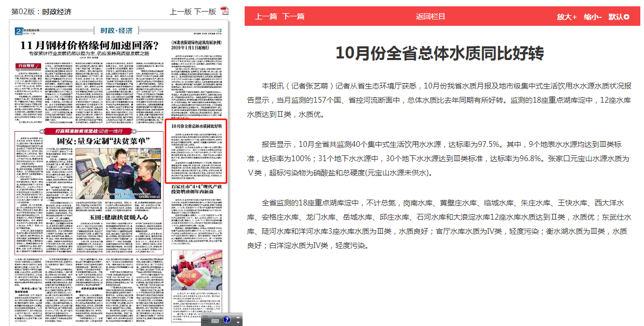Image resolution: width=644 pixels, height=326 pixels.
Task: Click the circle icon beside 默认
Action: pos(626,17)
